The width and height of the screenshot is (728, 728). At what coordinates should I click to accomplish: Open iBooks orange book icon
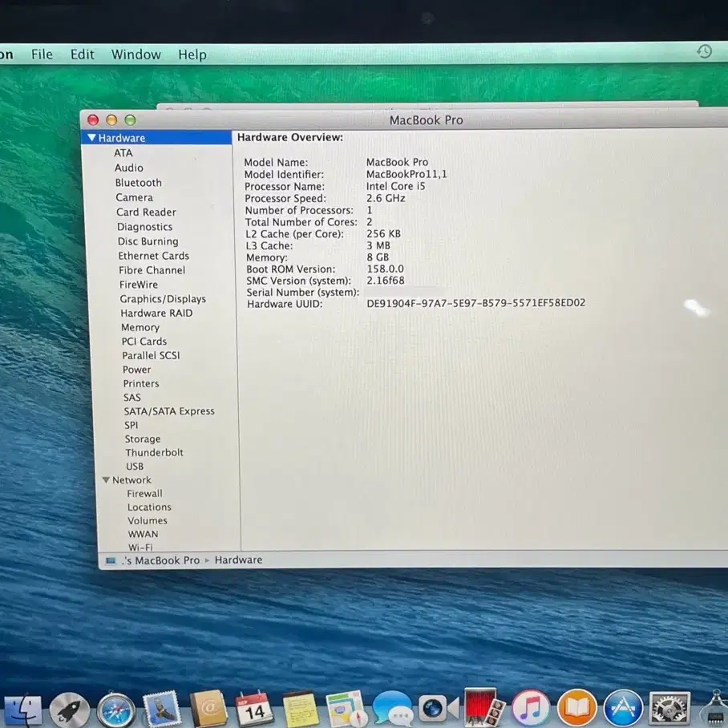coord(576,709)
